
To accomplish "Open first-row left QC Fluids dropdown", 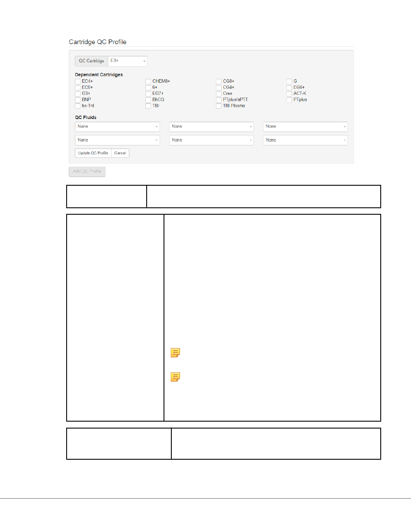I will click(117, 126).
